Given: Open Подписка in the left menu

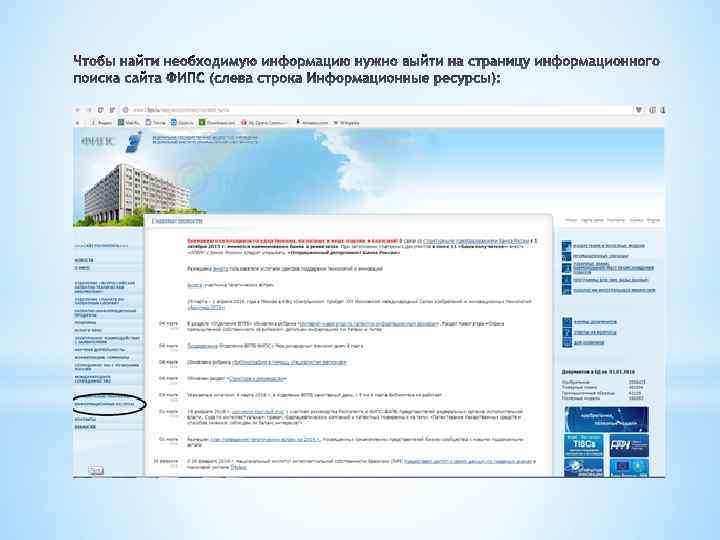Looking at the screenshot, I should point(85,323).
